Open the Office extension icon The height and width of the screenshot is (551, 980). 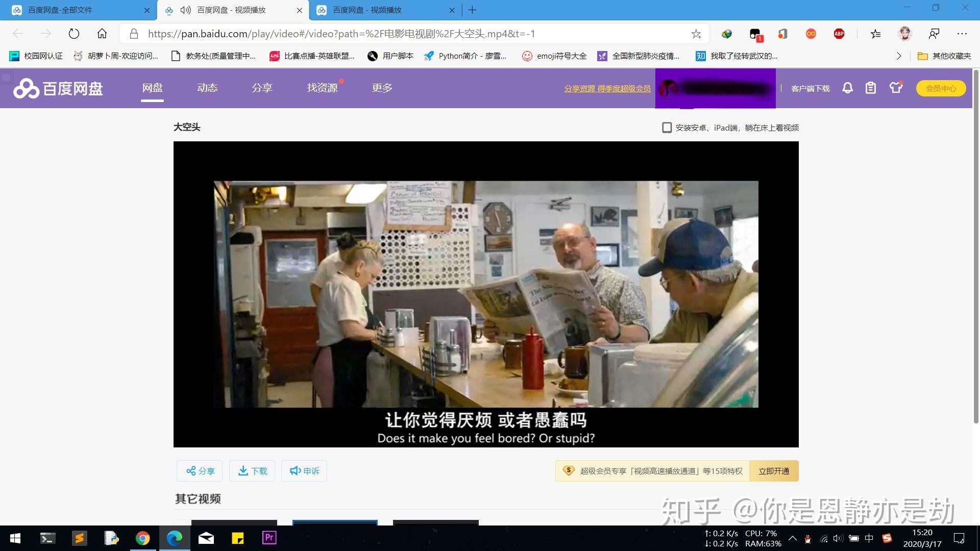pos(782,34)
